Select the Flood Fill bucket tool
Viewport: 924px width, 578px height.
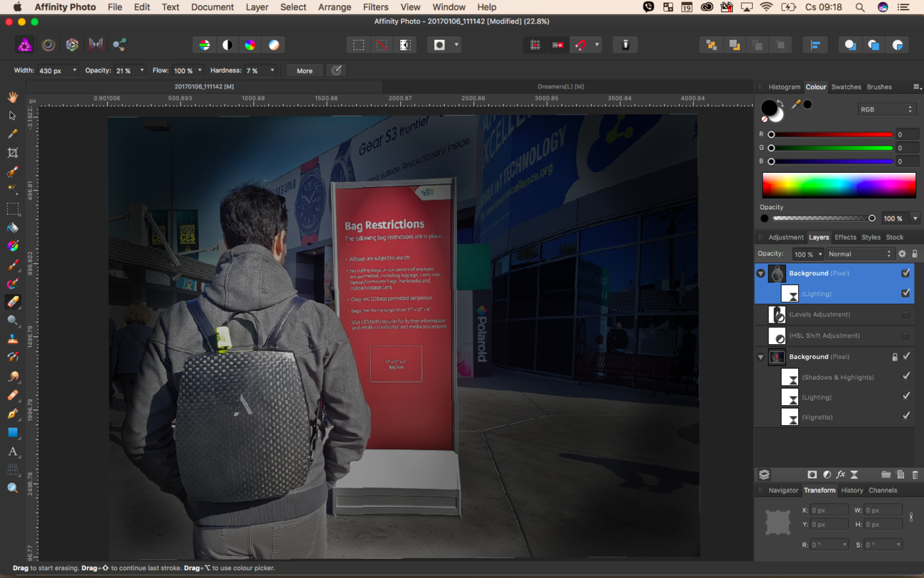[x=13, y=228]
